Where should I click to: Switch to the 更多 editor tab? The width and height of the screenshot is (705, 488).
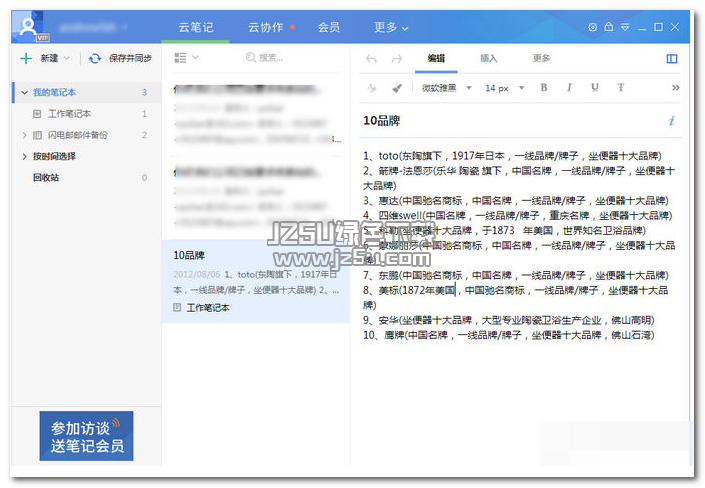click(541, 58)
